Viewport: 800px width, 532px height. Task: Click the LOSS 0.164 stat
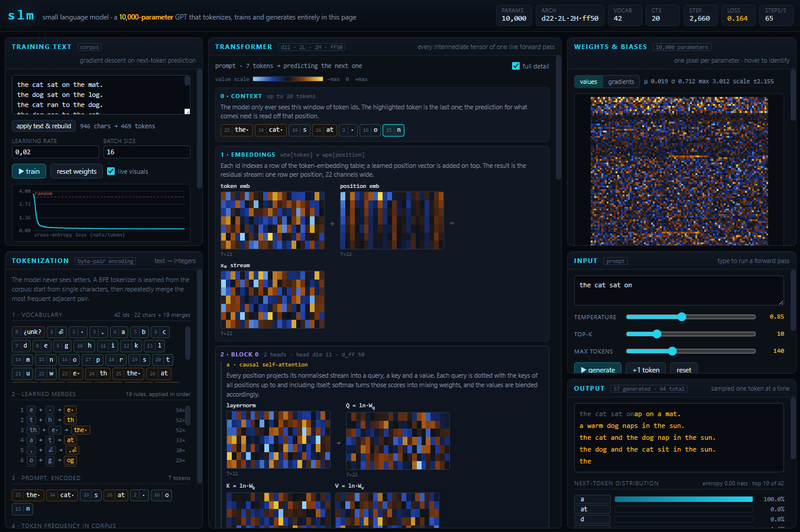739,15
